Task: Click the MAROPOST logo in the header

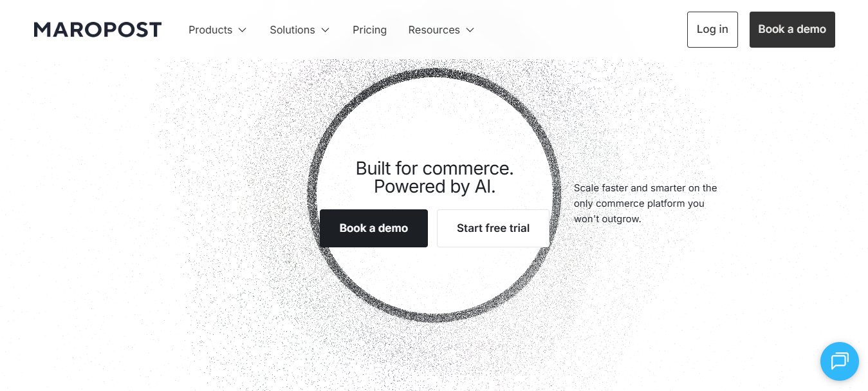Action: (98, 30)
